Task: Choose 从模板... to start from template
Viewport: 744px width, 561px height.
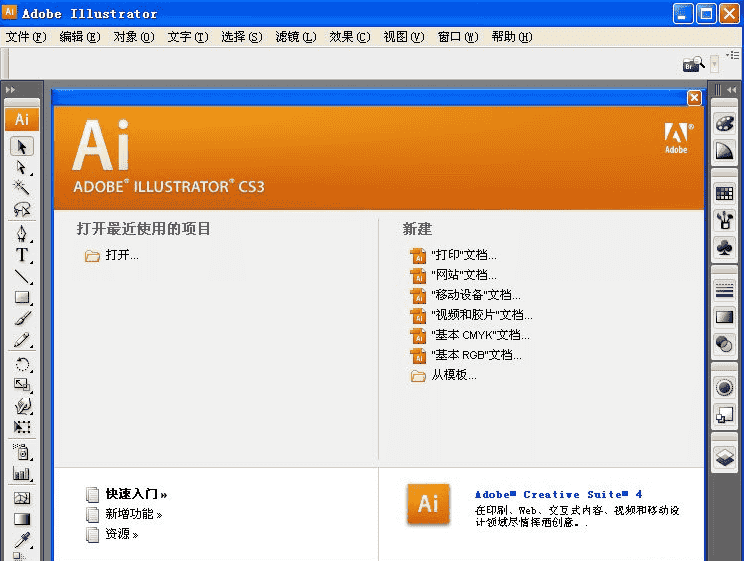Action: [x=443, y=375]
